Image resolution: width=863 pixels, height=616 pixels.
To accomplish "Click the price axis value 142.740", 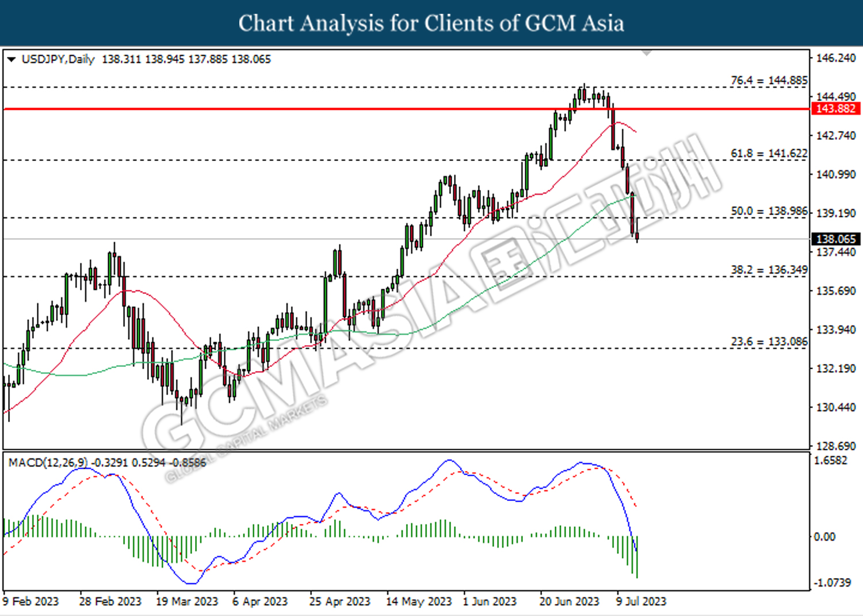I will click(836, 136).
